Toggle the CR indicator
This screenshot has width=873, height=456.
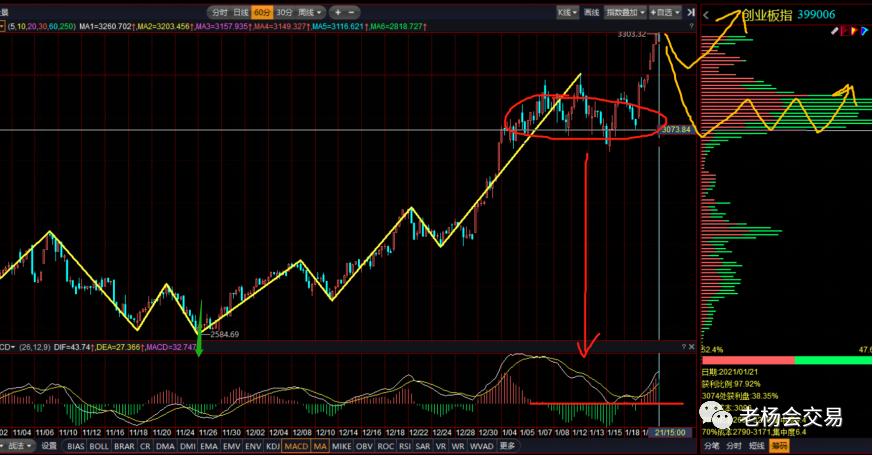pyautogui.click(x=145, y=446)
